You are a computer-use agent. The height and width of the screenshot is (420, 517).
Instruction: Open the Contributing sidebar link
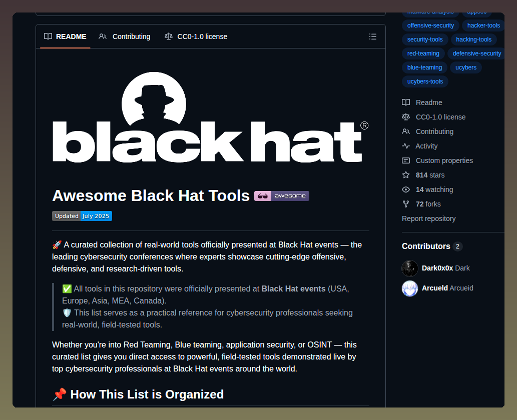434,131
